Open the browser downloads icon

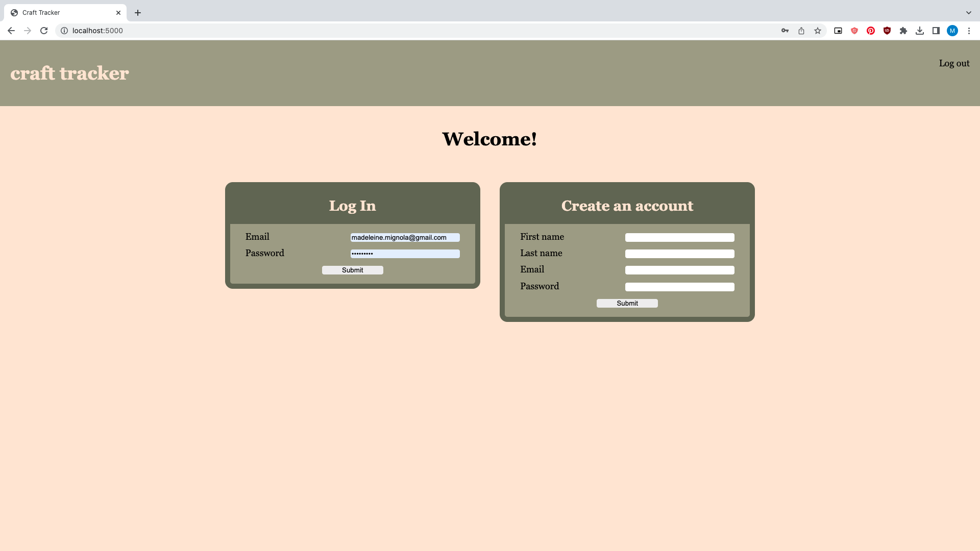[920, 31]
